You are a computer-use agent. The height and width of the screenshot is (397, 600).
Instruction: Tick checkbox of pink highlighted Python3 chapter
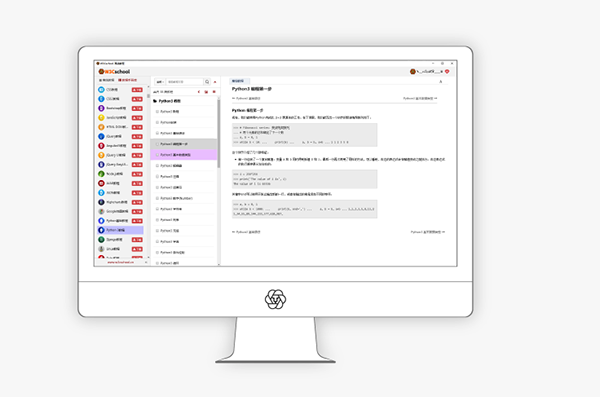157,155
